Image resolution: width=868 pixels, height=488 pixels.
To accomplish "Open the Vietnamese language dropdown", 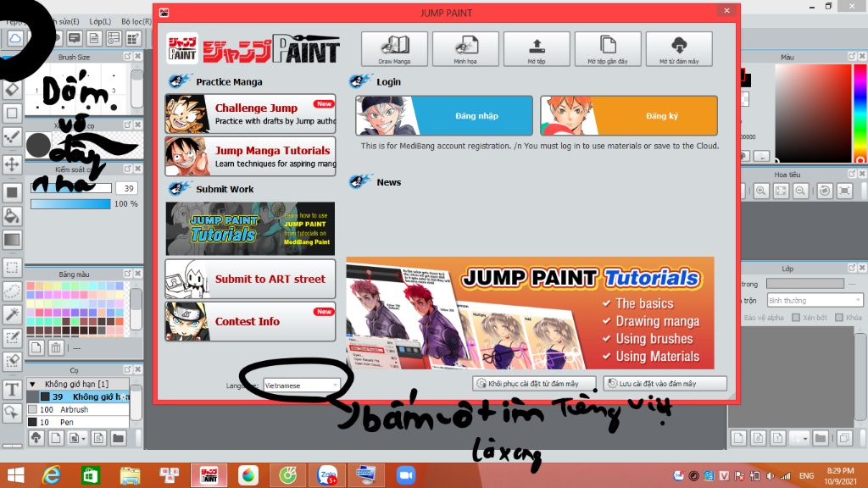I will [301, 385].
